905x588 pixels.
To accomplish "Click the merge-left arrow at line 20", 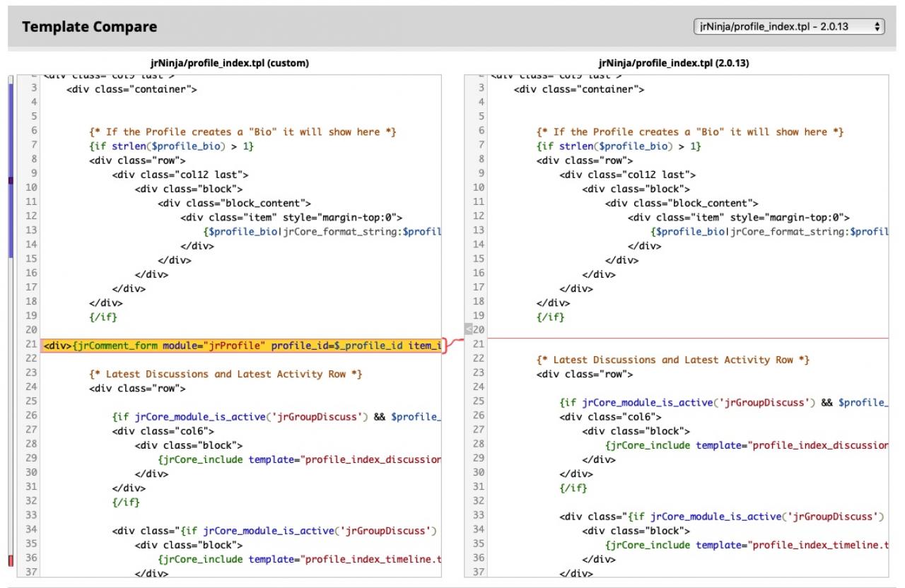I will (468, 329).
